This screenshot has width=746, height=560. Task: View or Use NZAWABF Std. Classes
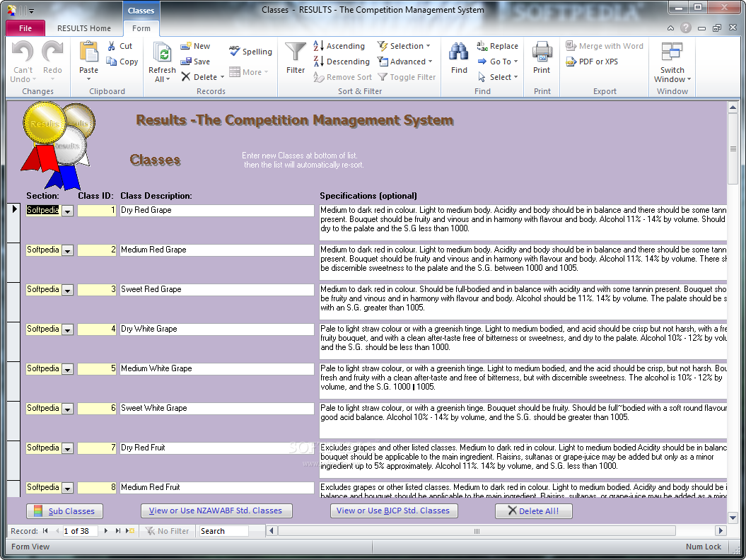[x=216, y=511]
